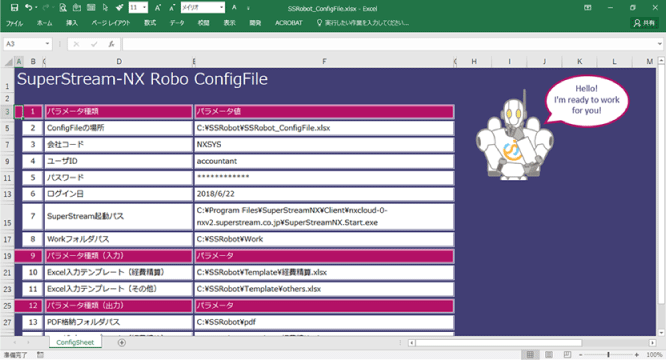Open the ファイル tab
Image resolution: width=666 pixels, height=360 pixels.
[14, 23]
